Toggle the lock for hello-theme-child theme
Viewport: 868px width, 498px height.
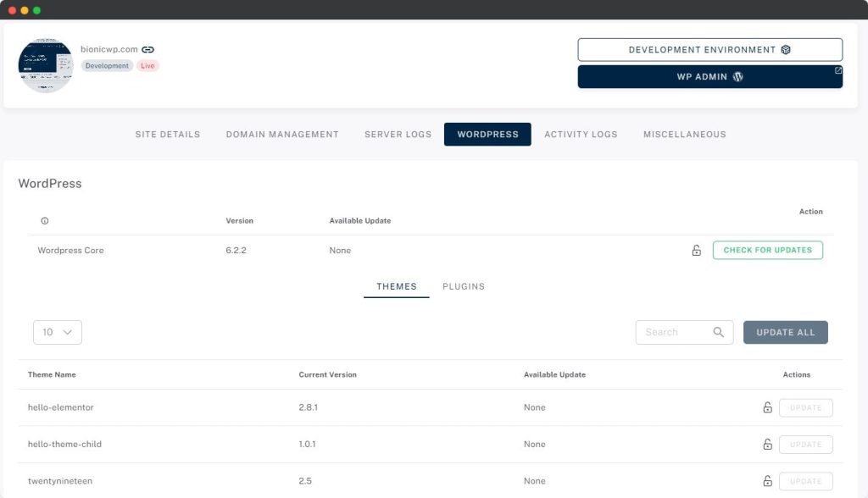coord(767,445)
